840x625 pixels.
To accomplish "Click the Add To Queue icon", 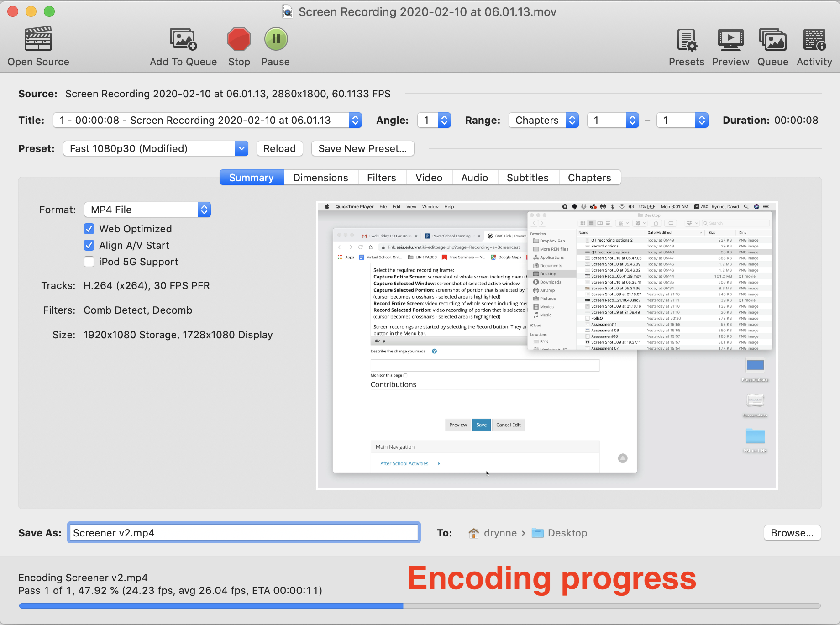I will click(x=183, y=39).
